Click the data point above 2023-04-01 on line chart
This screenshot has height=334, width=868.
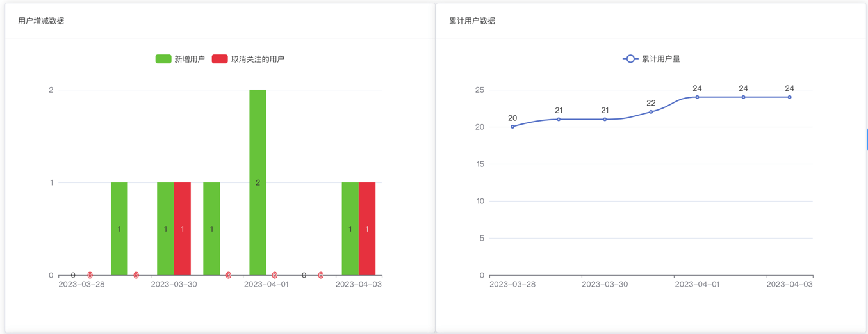tap(697, 97)
